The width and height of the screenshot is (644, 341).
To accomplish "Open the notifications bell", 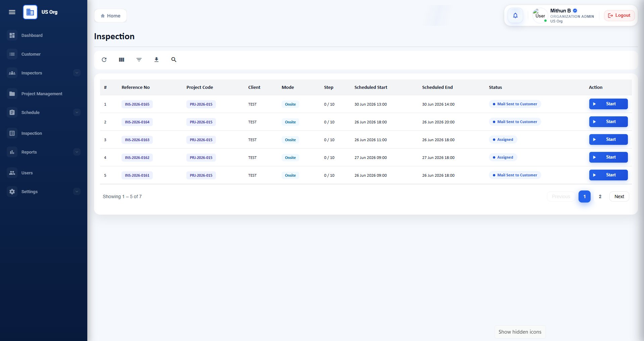I will 515,15.
